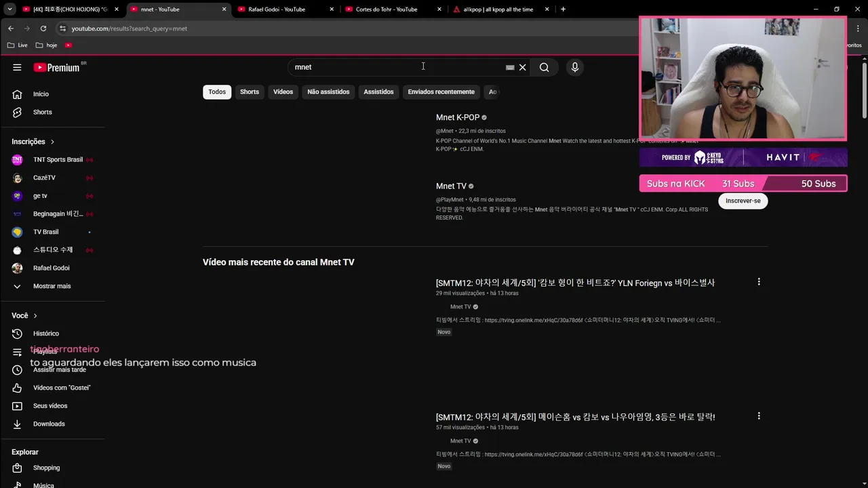The image size is (868, 488).
Task: Switch to allkpop browser tab
Action: tap(497, 9)
